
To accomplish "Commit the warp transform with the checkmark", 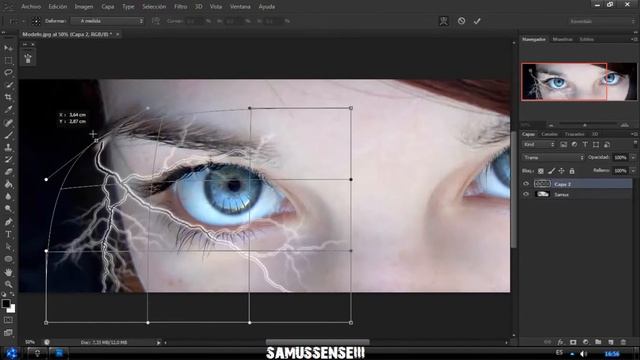I will [477, 21].
